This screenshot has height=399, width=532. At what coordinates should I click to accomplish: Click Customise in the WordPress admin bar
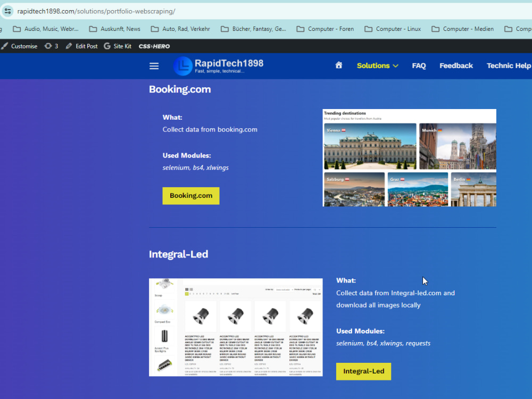[x=19, y=46]
